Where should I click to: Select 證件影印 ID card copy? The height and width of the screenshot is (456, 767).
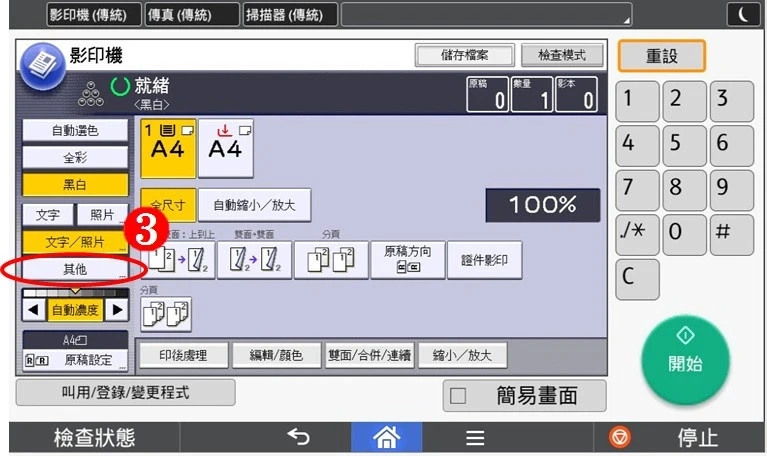(x=485, y=260)
